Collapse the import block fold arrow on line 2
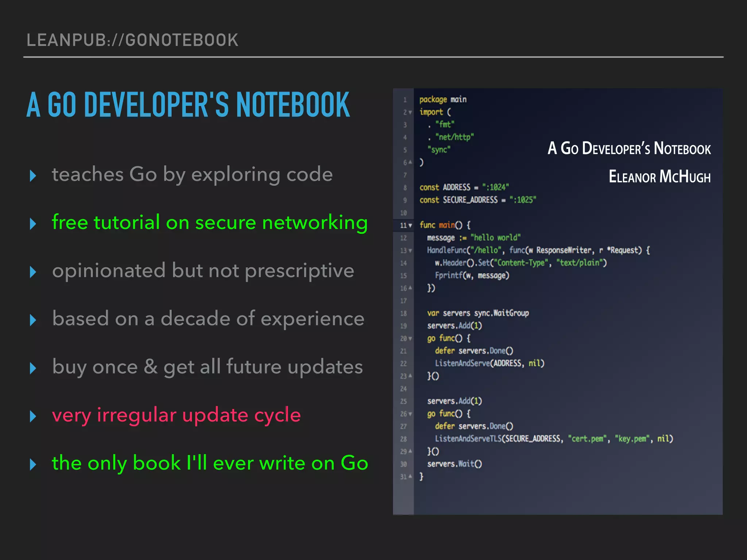Viewport: 747px width, 560px height. 410,113
